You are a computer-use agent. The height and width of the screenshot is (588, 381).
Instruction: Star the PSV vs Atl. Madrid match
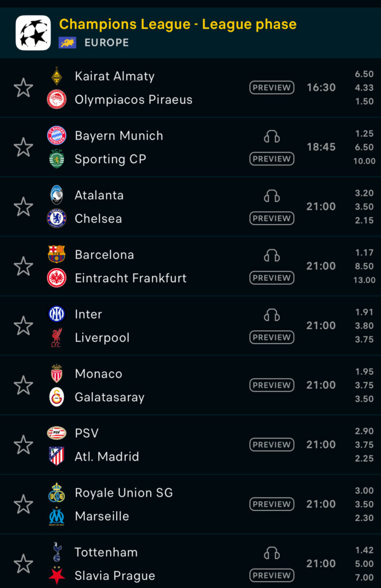(23, 445)
